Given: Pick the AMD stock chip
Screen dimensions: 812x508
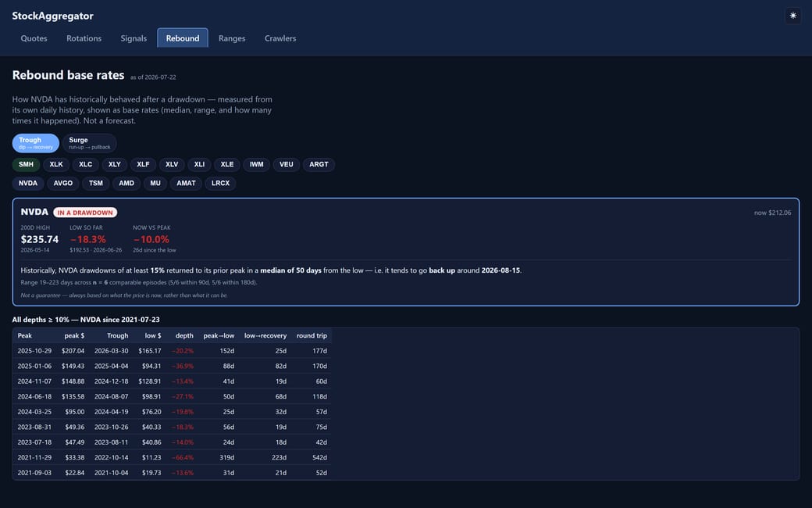Looking at the screenshot, I should 126,183.
